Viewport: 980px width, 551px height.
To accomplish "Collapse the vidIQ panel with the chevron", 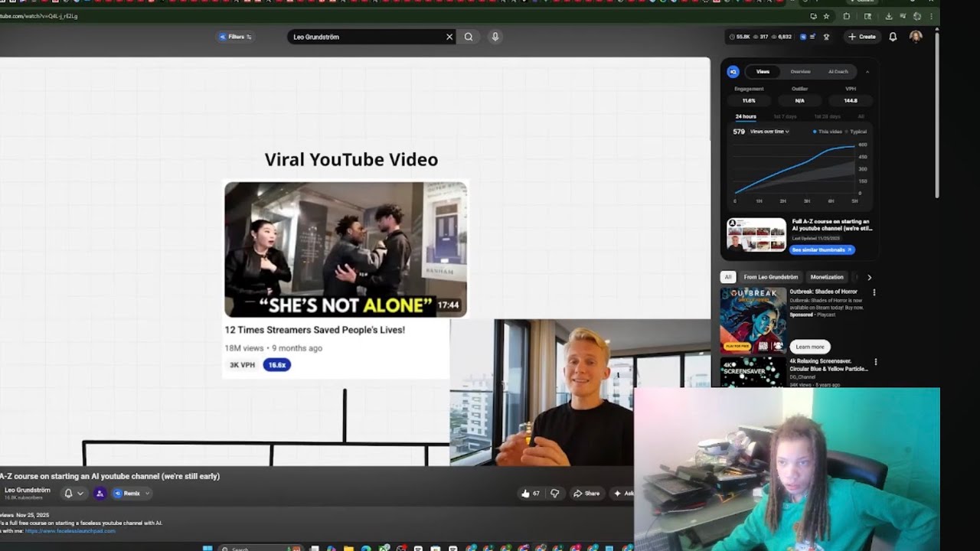I will point(867,72).
